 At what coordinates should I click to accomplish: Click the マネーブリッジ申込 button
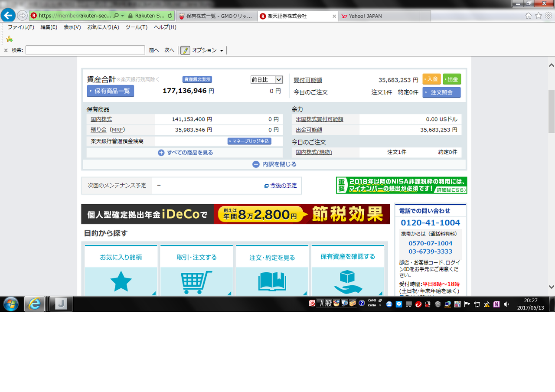pos(249,141)
